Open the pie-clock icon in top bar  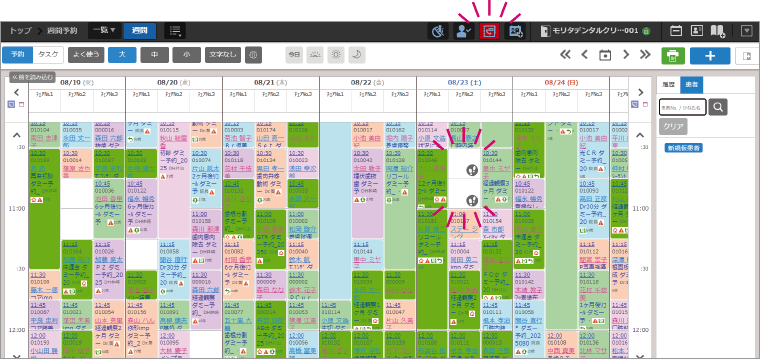click(438, 31)
